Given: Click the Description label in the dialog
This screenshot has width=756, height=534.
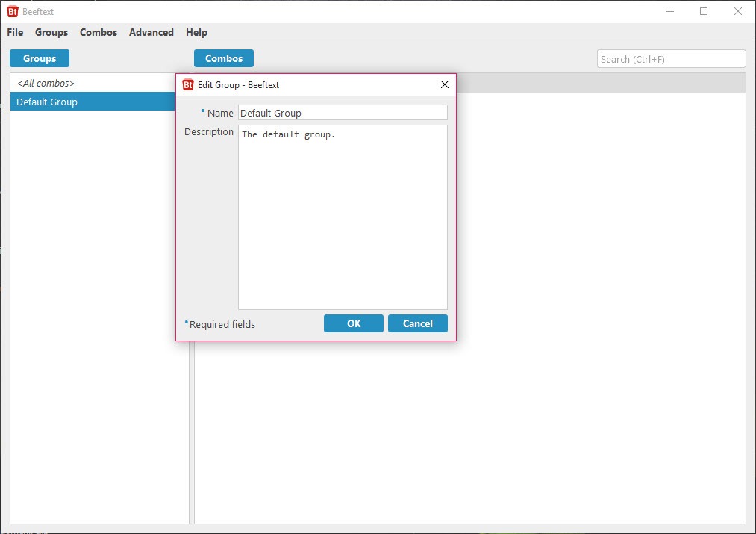Looking at the screenshot, I should [x=209, y=131].
